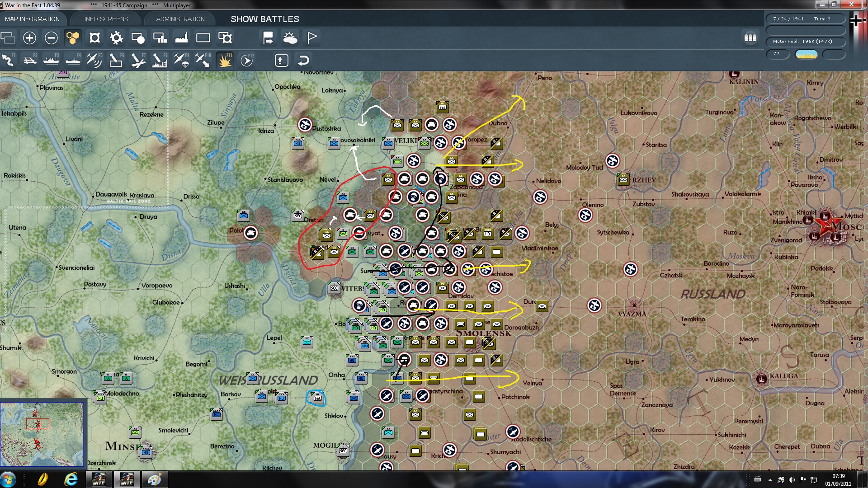Click the flag with arrow icon
Image resolution: width=868 pixels, height=488 pixels.
click(x=268, y=38)
